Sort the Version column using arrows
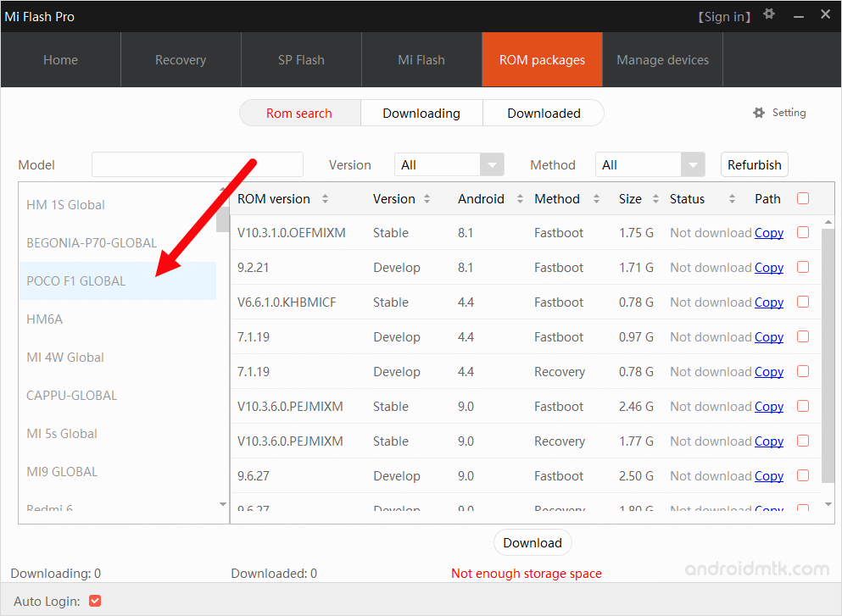The width and height of the screenshot is (842, 616). pyautogui.click(x=427, y=199)
